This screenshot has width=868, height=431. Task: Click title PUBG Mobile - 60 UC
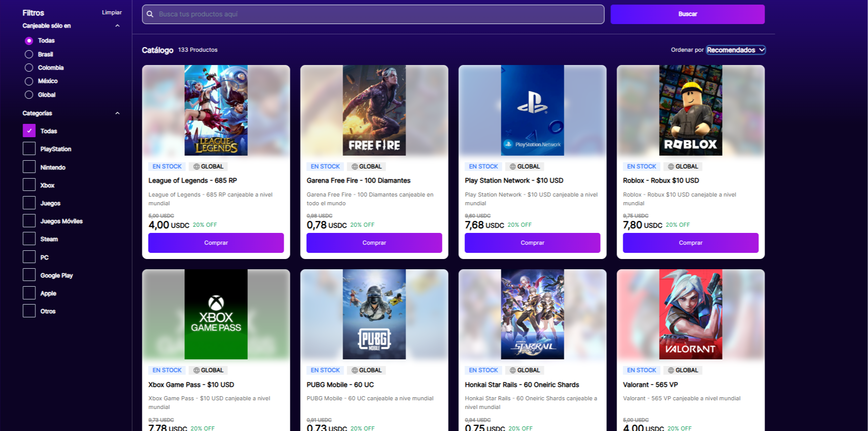pyautogui.click(x=341, y=384)
